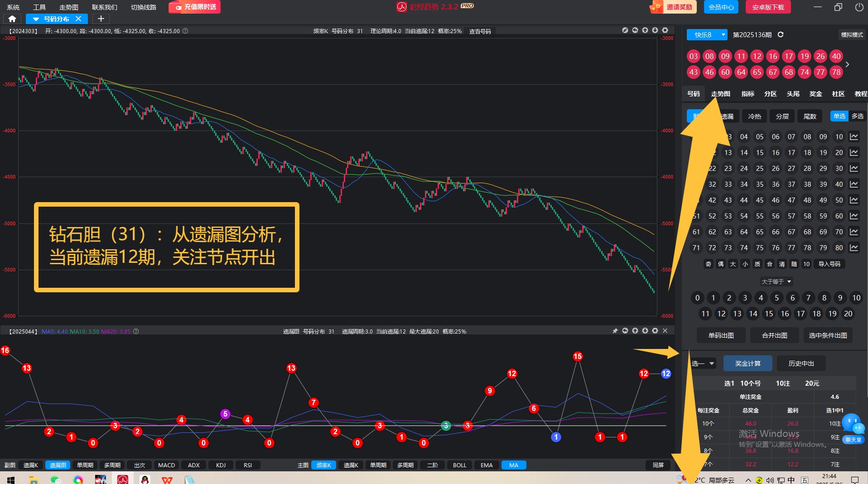Image resolution: width=868 pixels, height=484 pixels.
Task: Click the 同屏 button
Action: coord(658,465)
